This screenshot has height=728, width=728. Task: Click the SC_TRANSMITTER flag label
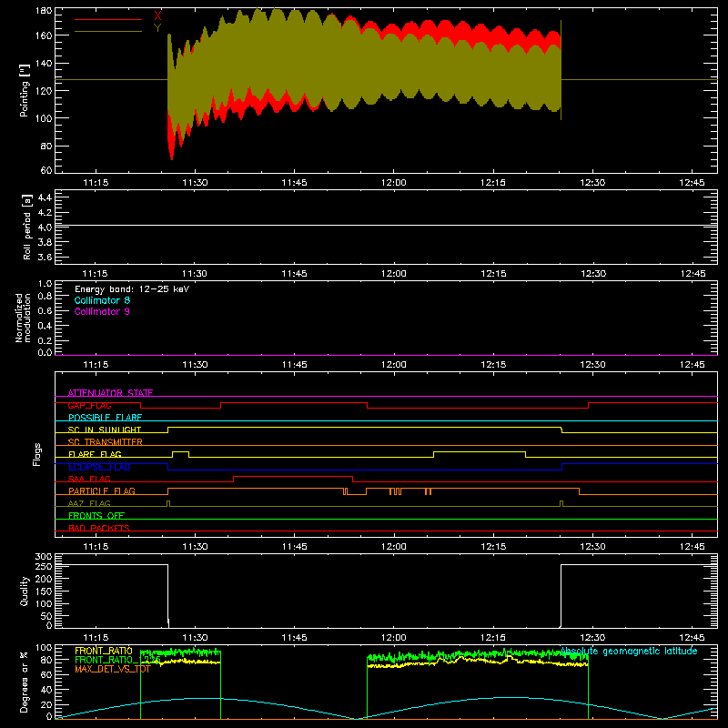(x=106, y=441)
